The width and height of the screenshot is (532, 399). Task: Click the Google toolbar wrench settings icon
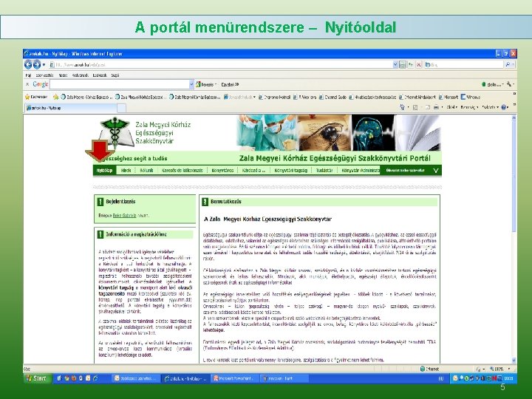[x=509, y=84]
